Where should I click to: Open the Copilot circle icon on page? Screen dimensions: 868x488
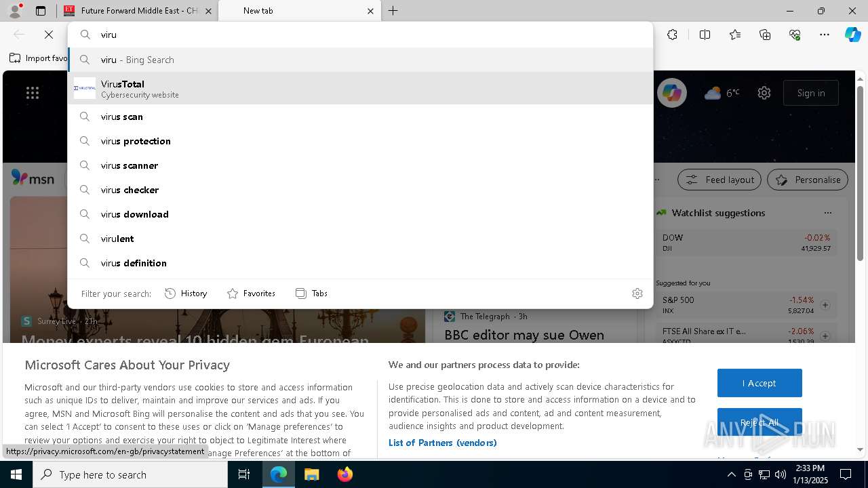672,93
